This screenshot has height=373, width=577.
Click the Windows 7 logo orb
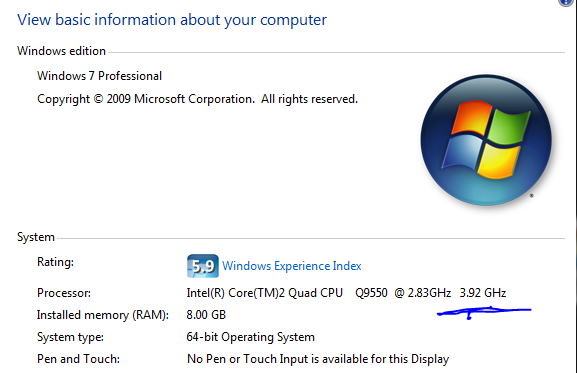[486, 140]
